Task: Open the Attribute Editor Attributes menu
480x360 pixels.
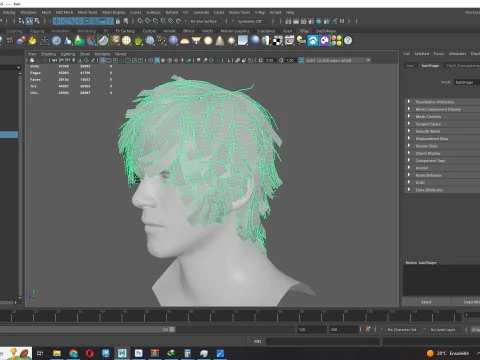Action: coord(457,54)
